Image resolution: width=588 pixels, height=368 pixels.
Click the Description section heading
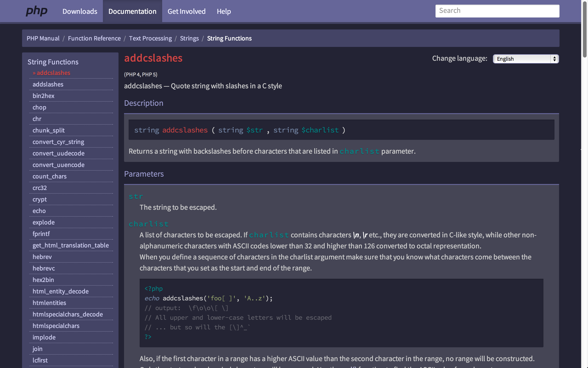point(144,103)
